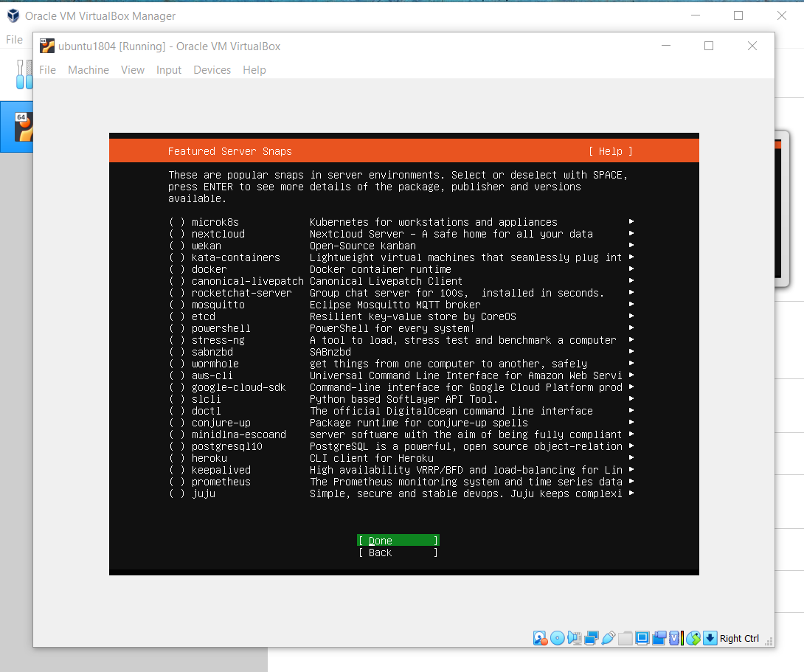Click the shared folders status icon
The width and height of the screenshot is (804, 672).
tap(625, 638)
